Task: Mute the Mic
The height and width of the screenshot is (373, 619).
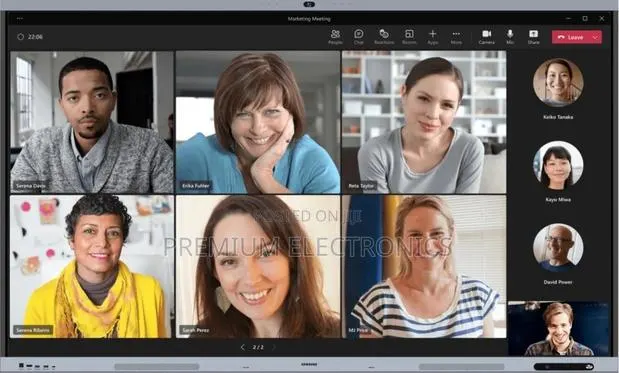Action: point(510,37)
